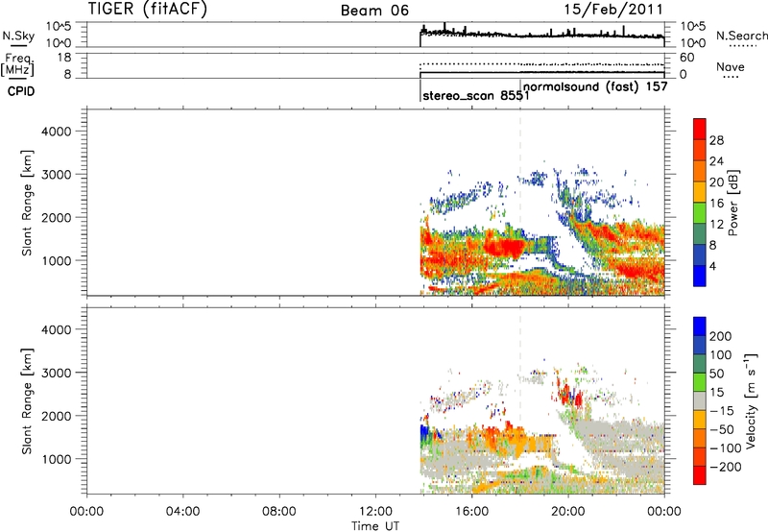Click the "-15" value on the velocity color bar
Image resolution: width=768 pixels, height=532 pixels.
(x=721, y=411)
